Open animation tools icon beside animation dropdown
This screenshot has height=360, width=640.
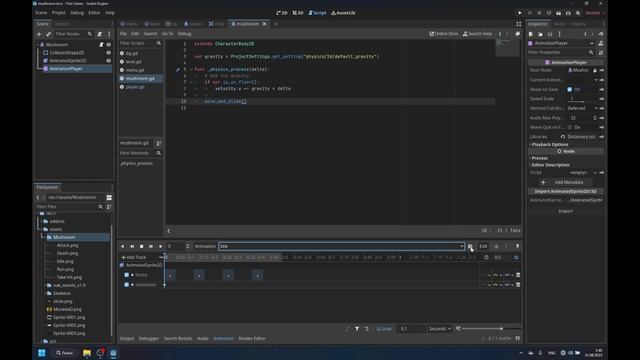click(x=470, y=247)
